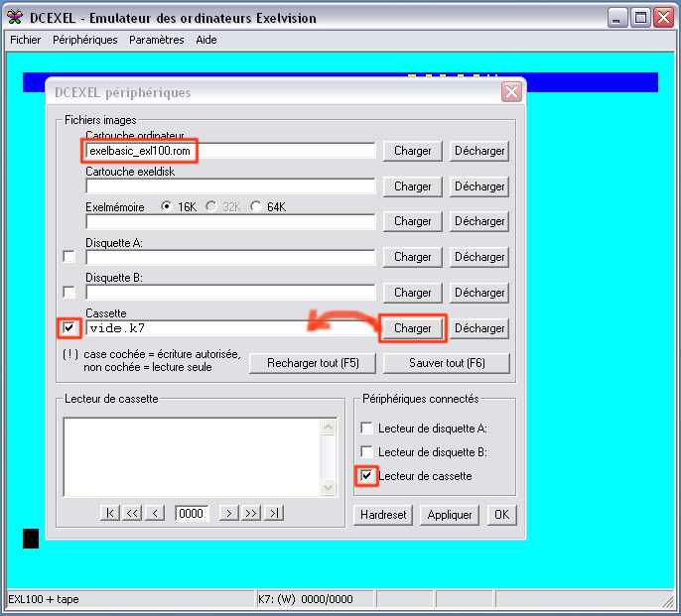The height and width of the screenshot is (616, 681).
Task: Click cassette list scroll up arrow
Action: [x=329, y=428]
